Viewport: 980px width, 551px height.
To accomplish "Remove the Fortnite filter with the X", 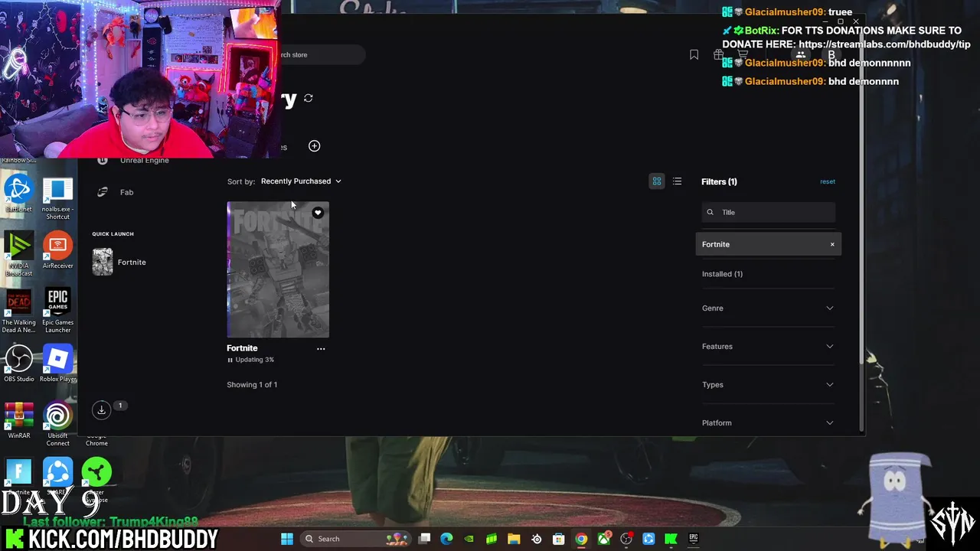I will tap(832, 244).
